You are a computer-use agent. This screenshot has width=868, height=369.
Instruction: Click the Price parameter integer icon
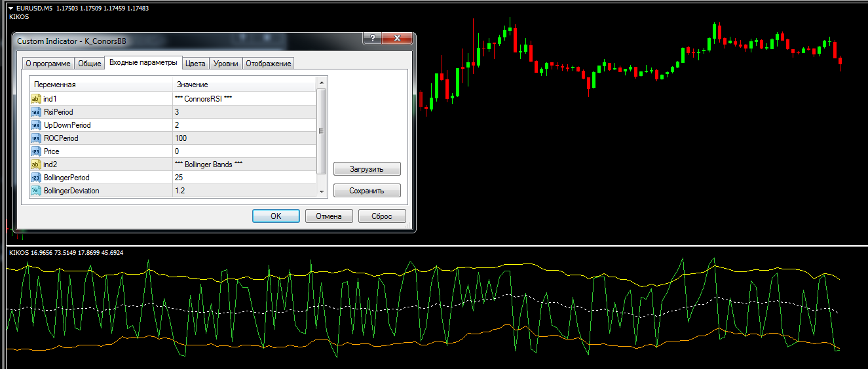[35, 151]
